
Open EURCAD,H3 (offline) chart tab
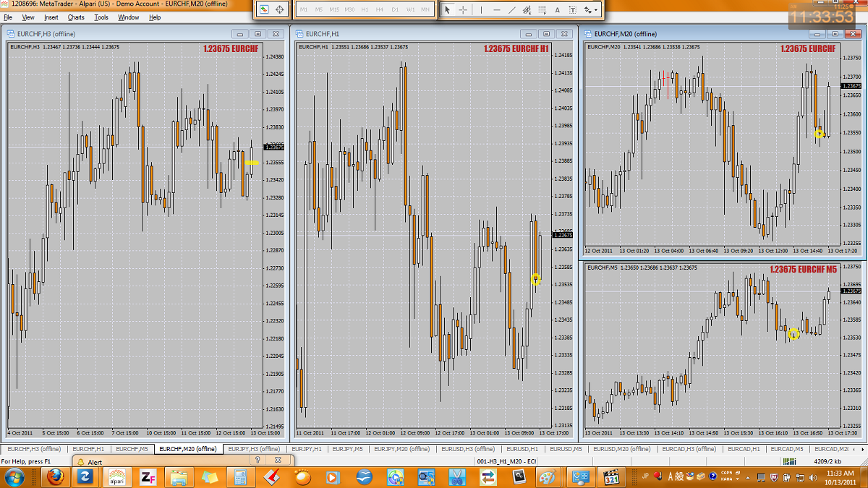pyautogui.click(x=689, y=449)
